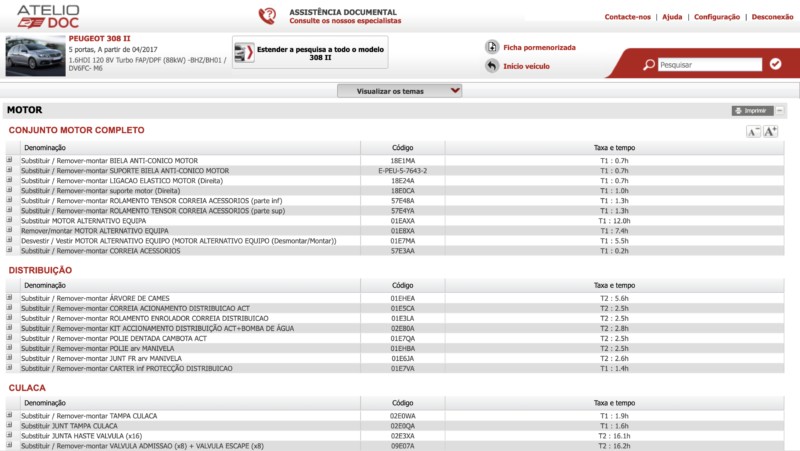
Task: Open the Ficha pormenorizada link
Action: click(x=539, y=47)
